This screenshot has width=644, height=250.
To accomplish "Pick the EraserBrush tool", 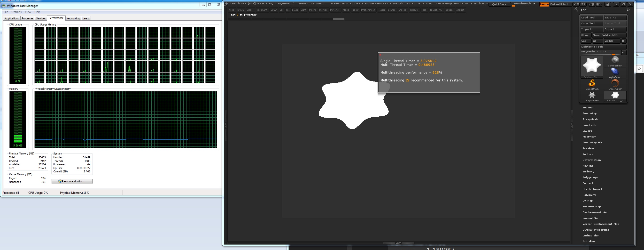I will point(615,83).
